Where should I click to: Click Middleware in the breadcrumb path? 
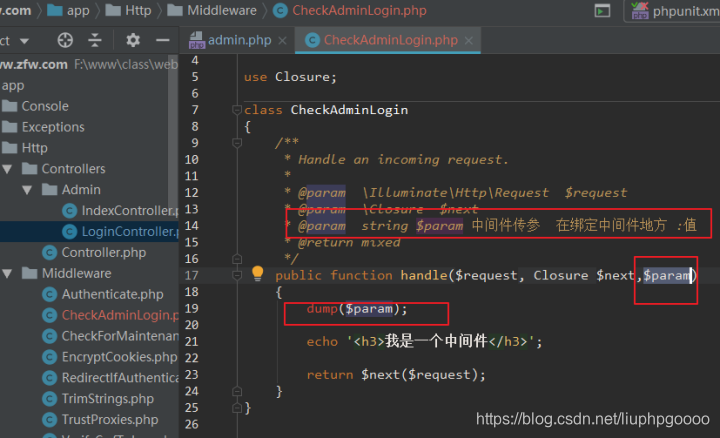212,10
